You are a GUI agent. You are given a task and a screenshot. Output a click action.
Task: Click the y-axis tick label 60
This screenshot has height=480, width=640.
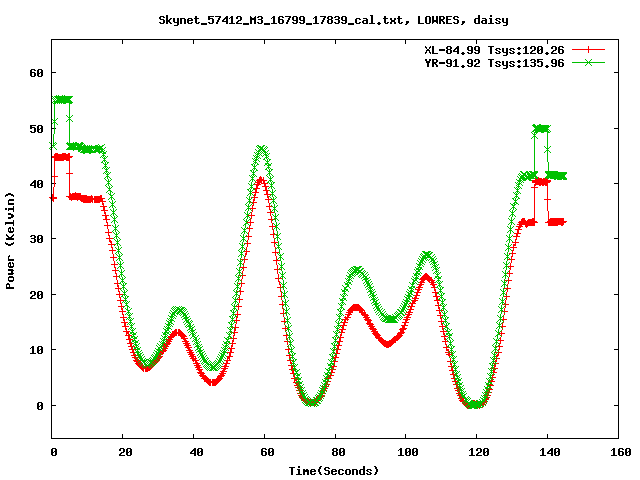(x=36, y=73)
